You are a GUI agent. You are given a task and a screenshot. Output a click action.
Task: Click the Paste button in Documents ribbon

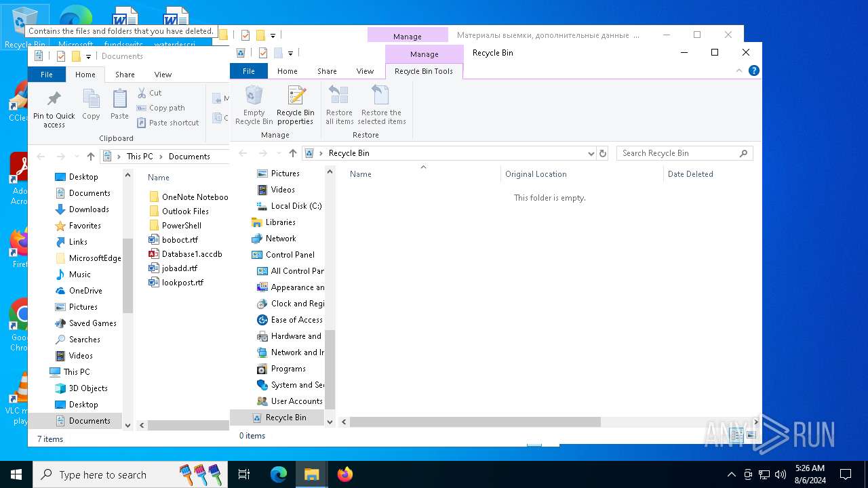coord(119,105)
